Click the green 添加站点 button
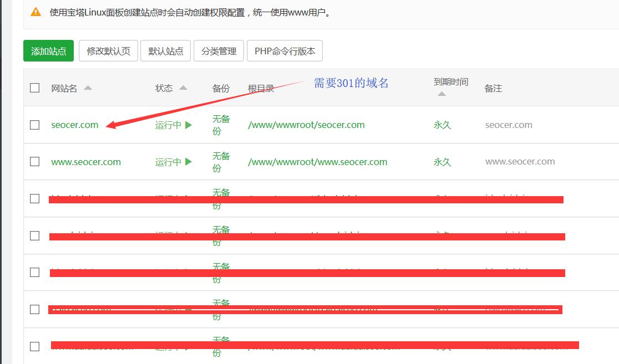This screenshot has height=364, width=619. point(49,51)
